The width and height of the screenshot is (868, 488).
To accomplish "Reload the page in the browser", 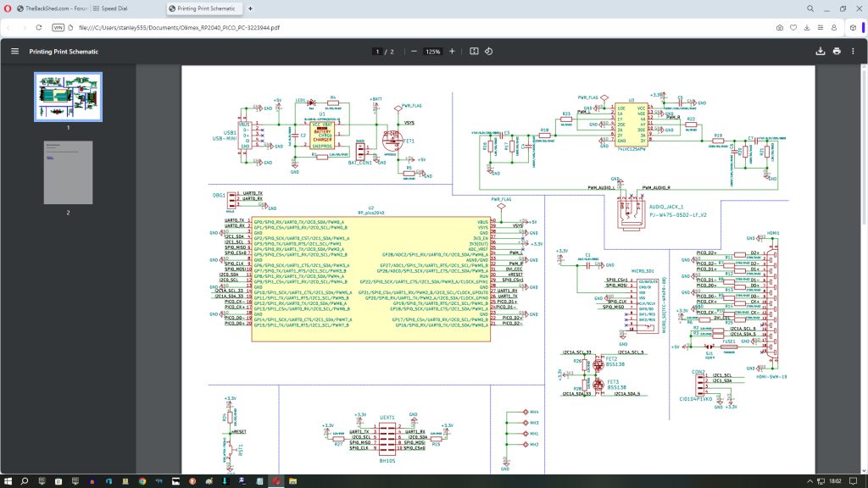I will point(40,27).
